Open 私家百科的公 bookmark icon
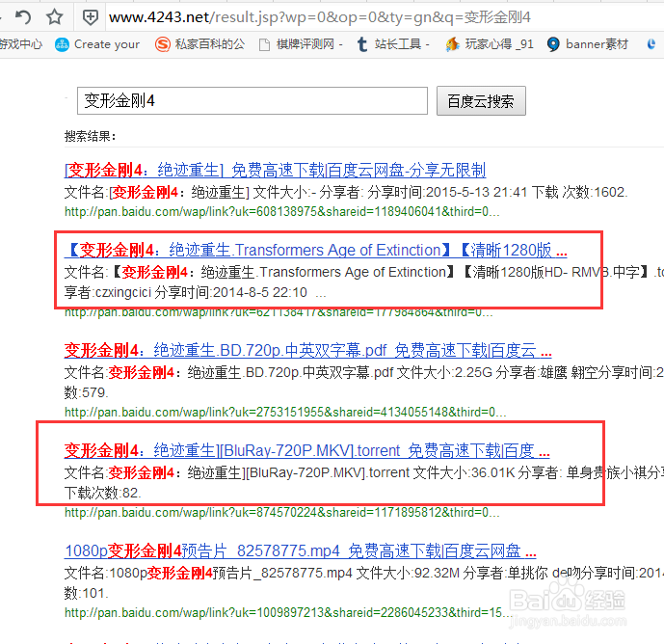Image resolution: width=664 pixels, height=644 pixels. coord(163,44)
